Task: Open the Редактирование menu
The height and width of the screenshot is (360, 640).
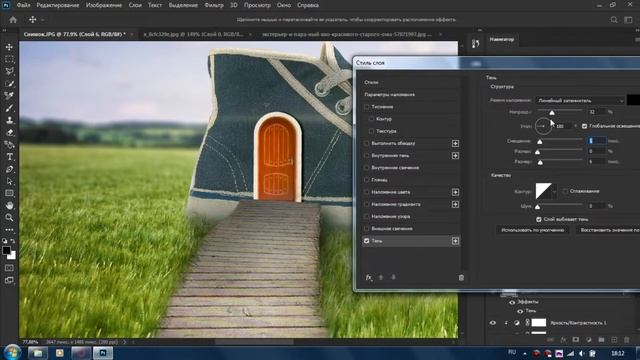Action: 58,5
